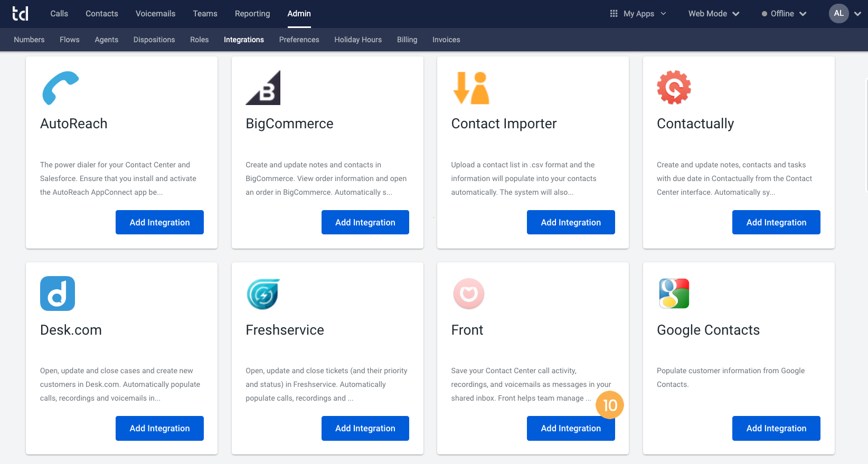Add the Contactually integration
This screenshot has width=868, height=464.
point(776,222)
